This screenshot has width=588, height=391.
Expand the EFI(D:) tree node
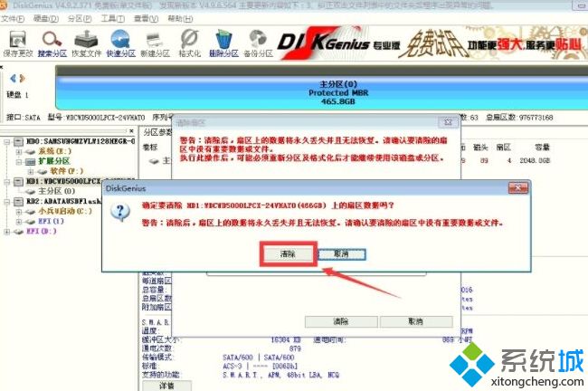coord(6,232)
